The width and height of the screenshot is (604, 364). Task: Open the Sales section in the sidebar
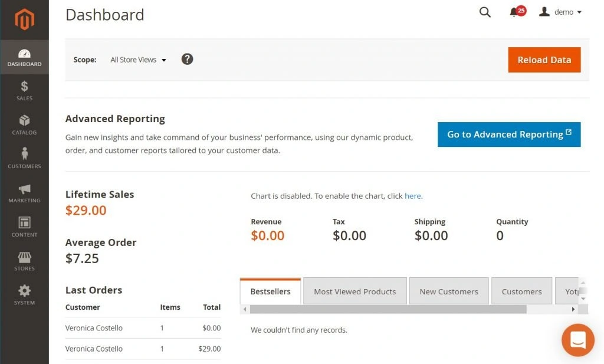click(24, 90)
